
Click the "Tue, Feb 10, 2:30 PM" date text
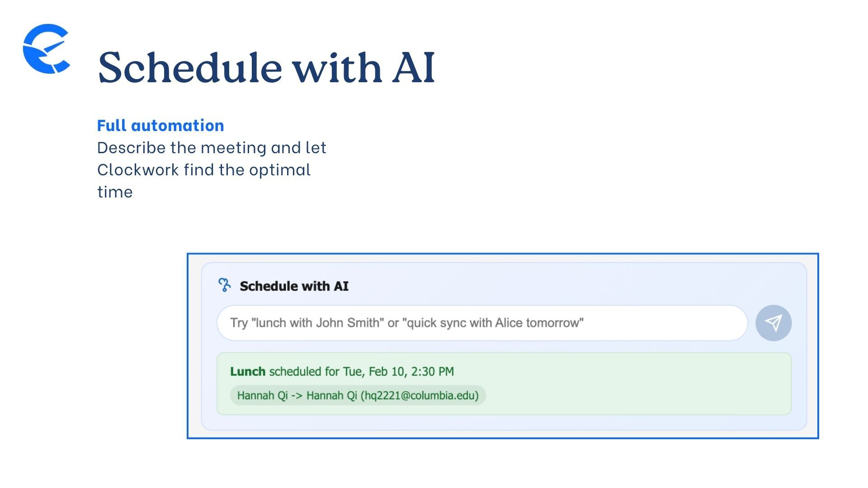pos(398,371)
